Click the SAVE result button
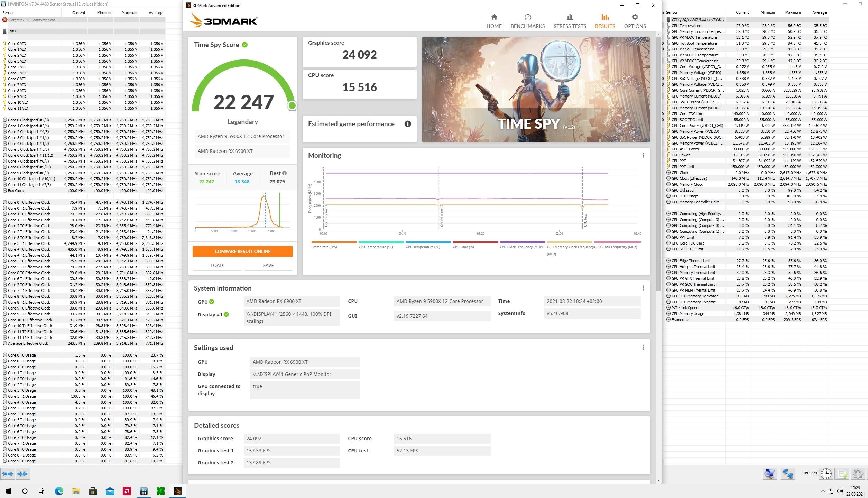 tap(268, 265)
